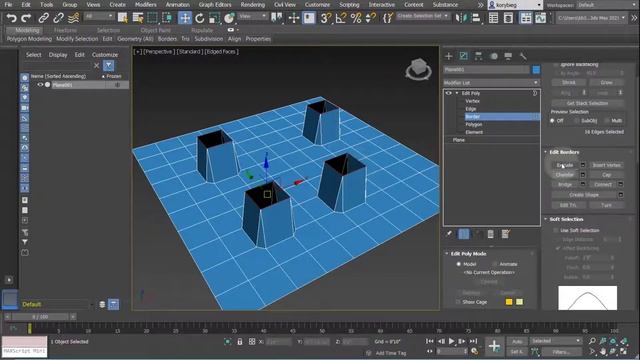Click the Extrude button in Edit Borders
The image size is (640, 360).
(x=565, y=165)
